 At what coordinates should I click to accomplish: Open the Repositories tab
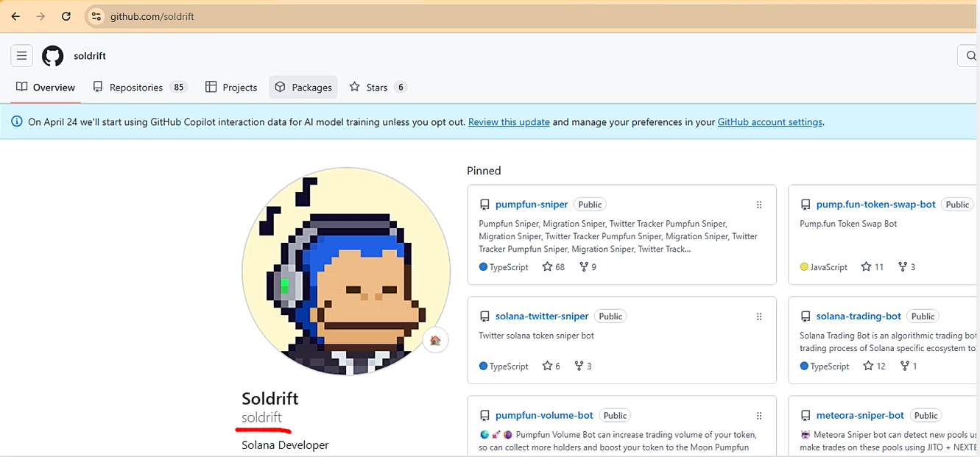point(140,88)
